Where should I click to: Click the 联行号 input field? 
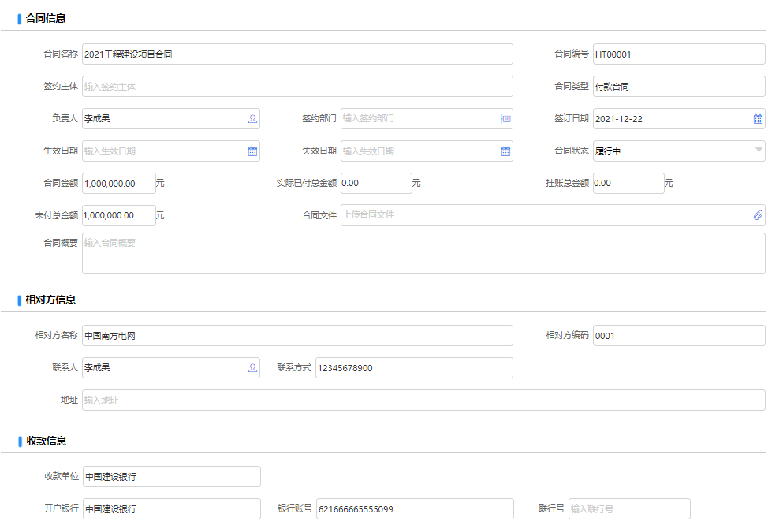(630, 508)
